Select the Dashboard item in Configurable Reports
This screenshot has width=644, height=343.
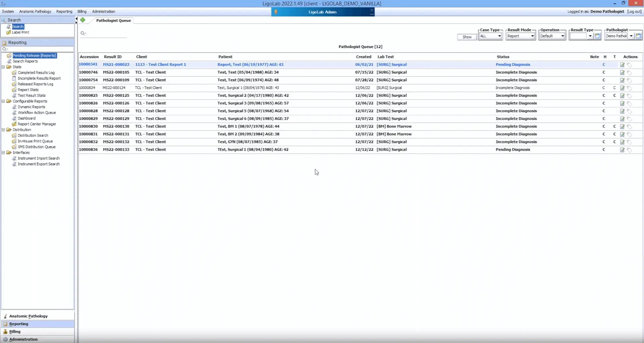[x=26, y=118]
